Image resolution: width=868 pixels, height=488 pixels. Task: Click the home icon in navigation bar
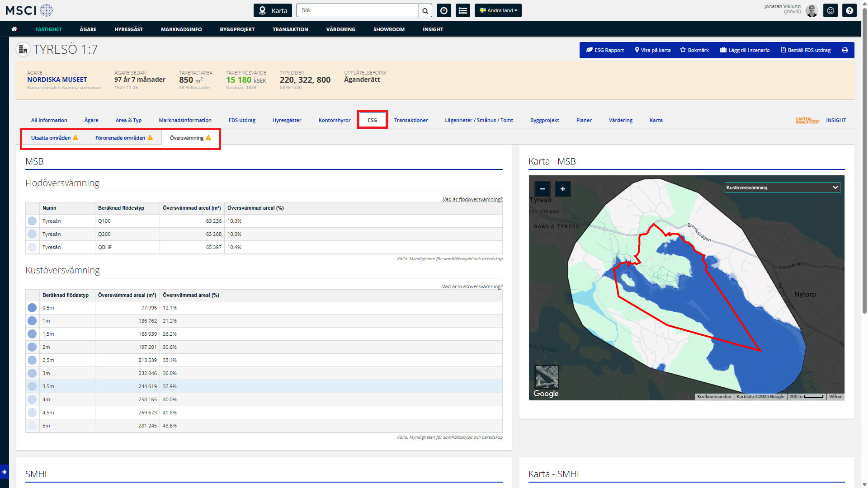point(14,29)
